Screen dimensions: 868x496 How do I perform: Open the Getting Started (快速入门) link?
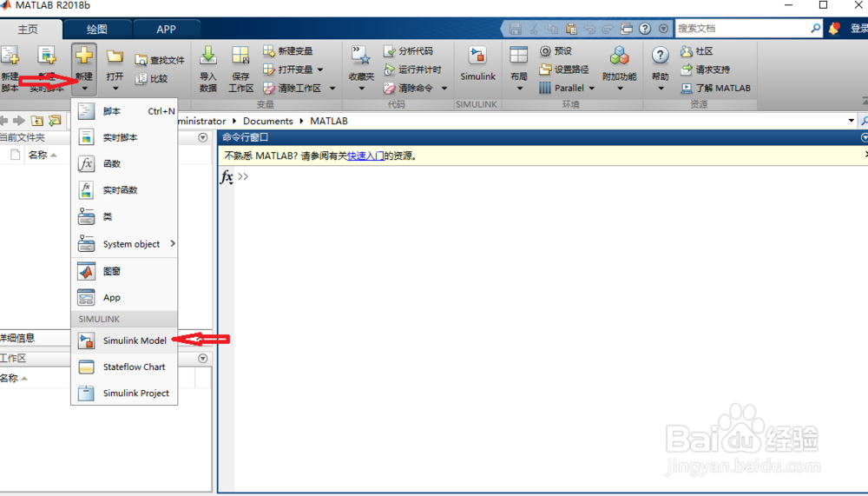[365, 156]
